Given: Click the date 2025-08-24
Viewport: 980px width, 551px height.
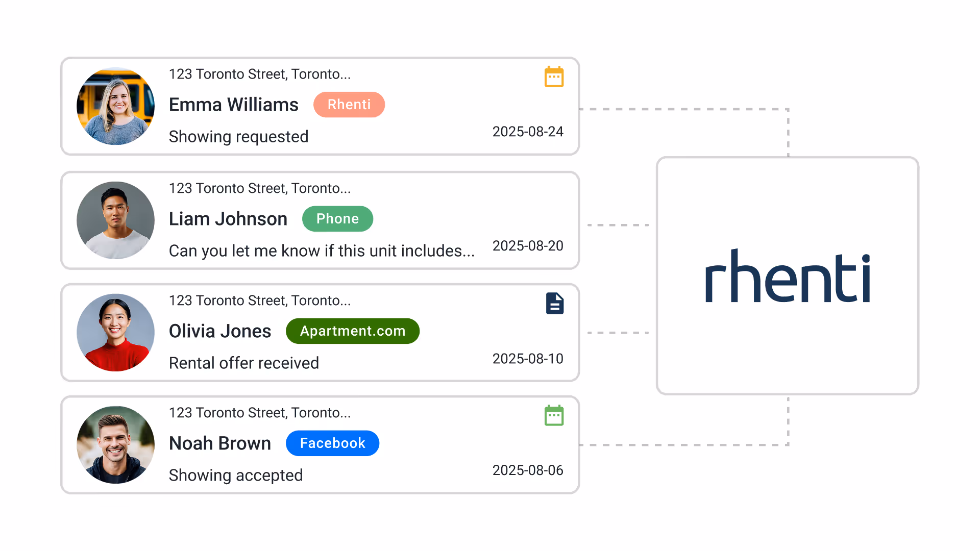Looking at the screenshot, I should coord(528,132).
